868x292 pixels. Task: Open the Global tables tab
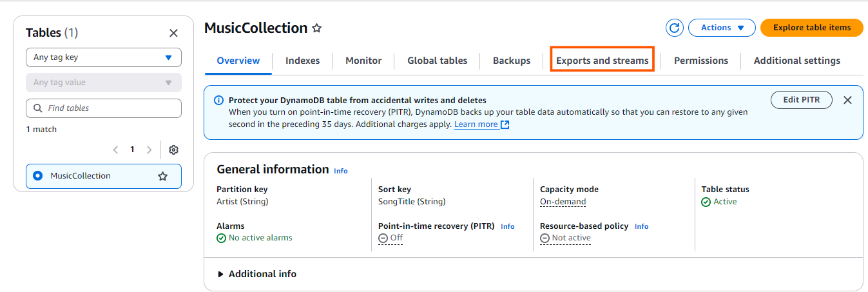438,61
